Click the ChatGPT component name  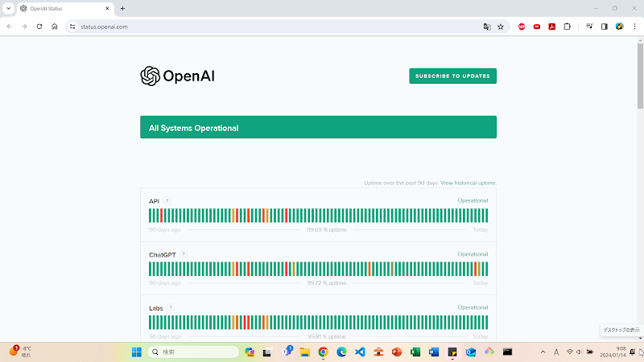click(x=163, y=255)
